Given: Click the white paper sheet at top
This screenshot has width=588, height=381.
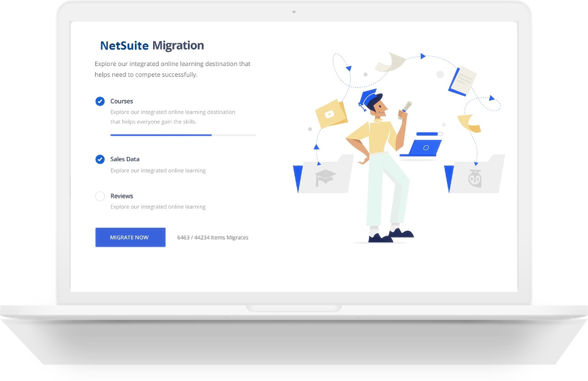Looking at the screenshot, I should (390, 62).
